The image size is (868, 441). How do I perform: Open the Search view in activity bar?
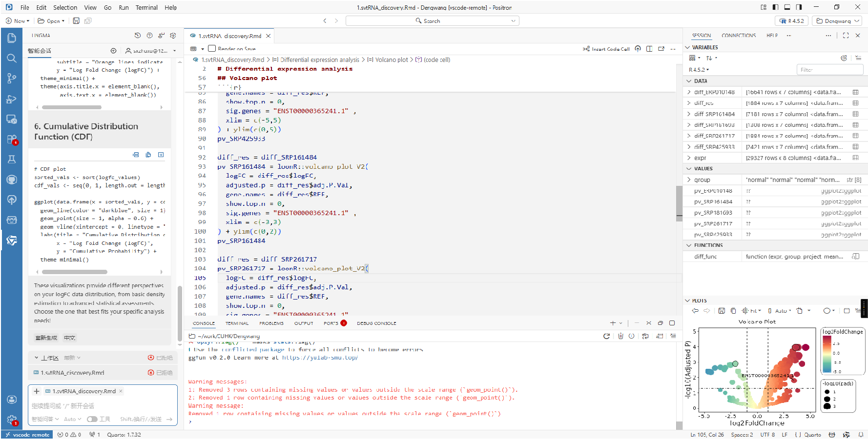pyautogui.click(x=12, y=58)
